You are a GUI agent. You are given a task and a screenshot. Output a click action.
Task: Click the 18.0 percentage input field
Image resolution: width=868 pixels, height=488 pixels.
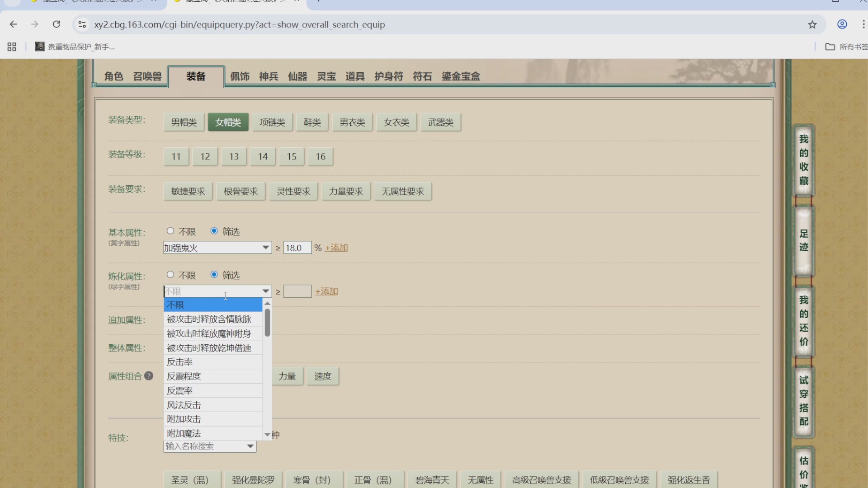[x=297, y=247]
